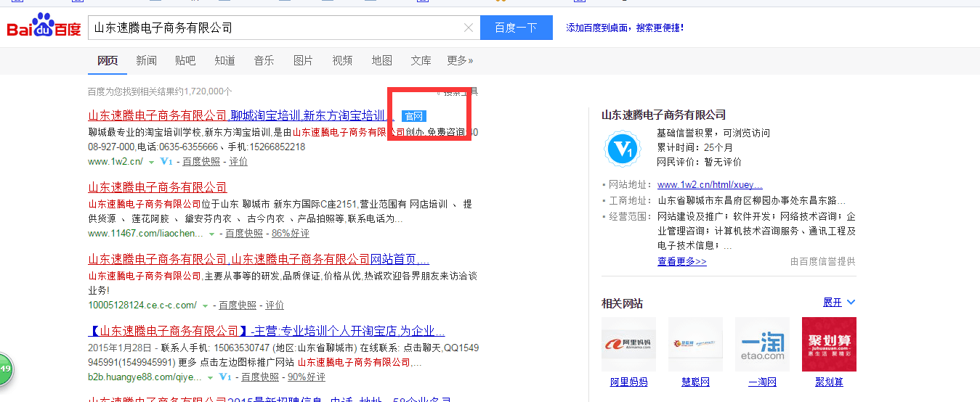The width and height of the screenshot is (980, 402).
Task: Open the 慧聪网 thumbnail image
Action: point(695,344)
